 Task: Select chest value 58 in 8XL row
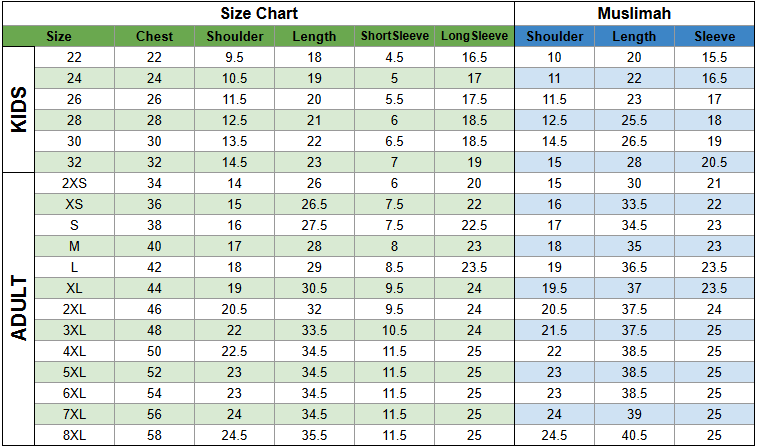pos(154,435)
